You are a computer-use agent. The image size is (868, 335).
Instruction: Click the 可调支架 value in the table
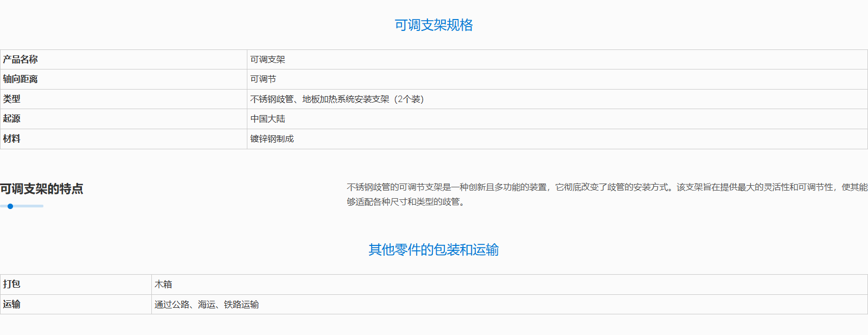(x=267, y=60)
